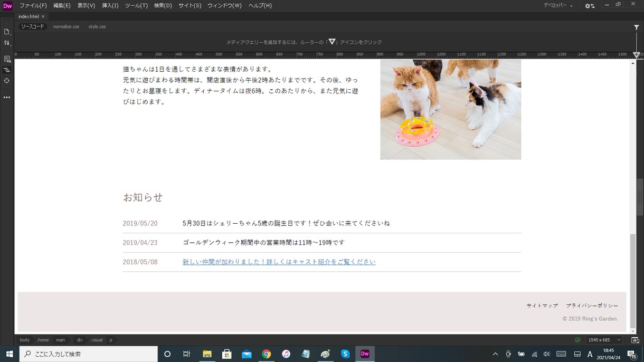The image size is (644, 362).
Task: Click the add media query marker on ruler
Action: point(637,55)
